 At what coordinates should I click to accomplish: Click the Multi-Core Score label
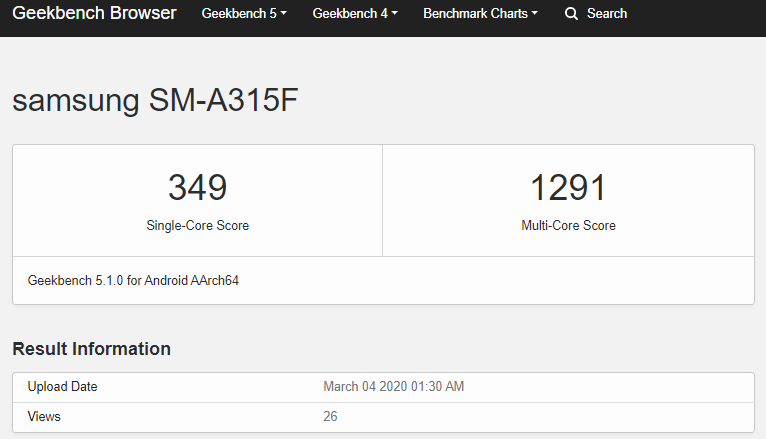coord(569,226)
